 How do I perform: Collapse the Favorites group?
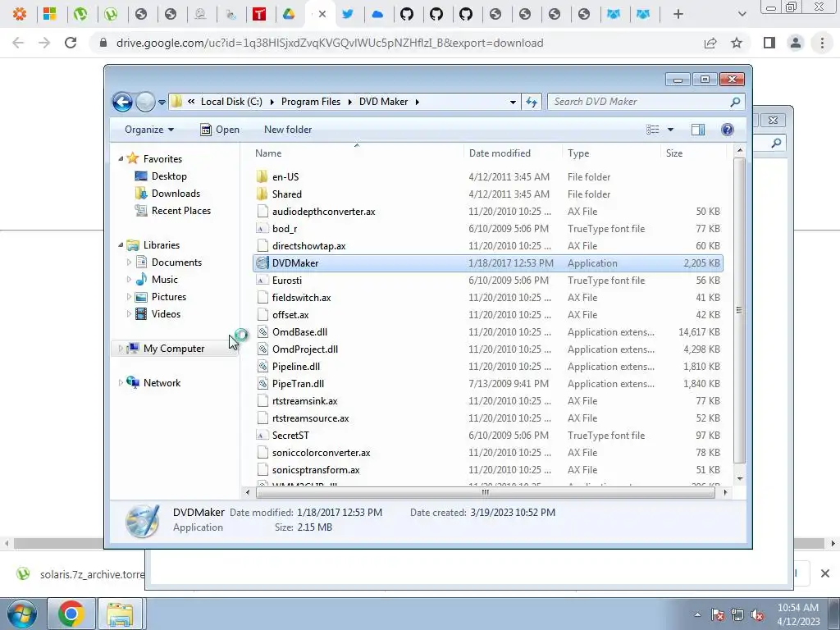point(121,159)
